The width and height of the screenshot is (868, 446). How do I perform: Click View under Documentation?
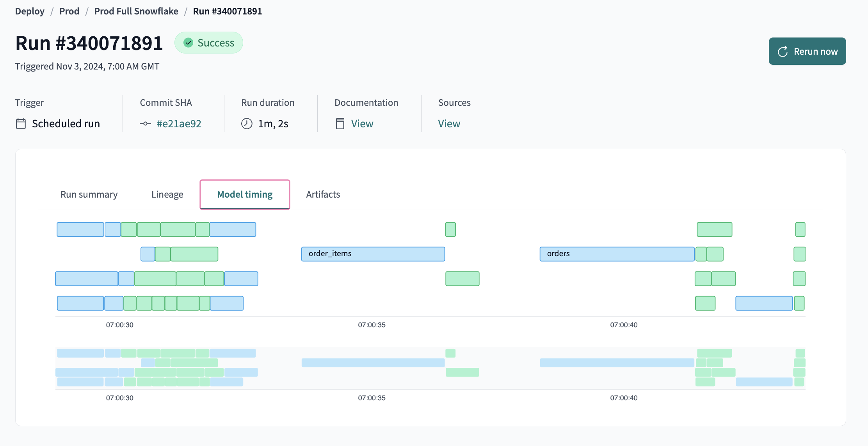click(361, 123)
